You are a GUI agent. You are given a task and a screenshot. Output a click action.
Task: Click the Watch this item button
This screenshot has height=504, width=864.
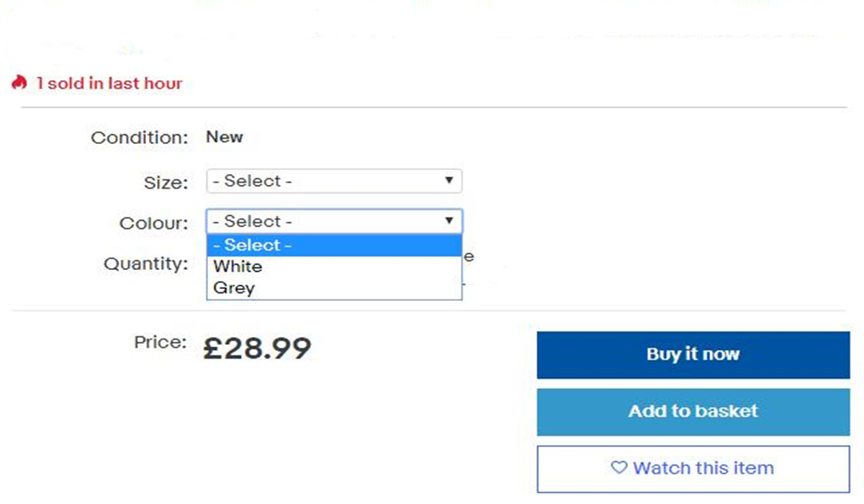coord(693,469)
